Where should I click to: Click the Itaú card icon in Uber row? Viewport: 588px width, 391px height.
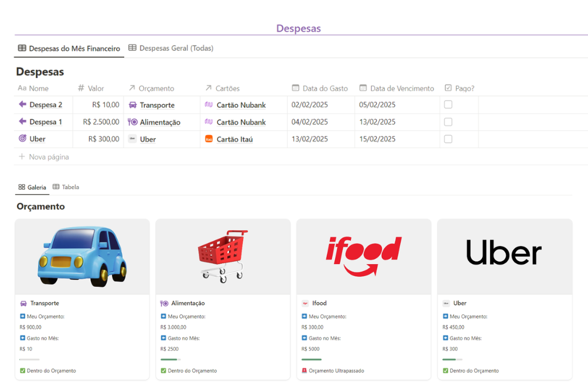208,139
